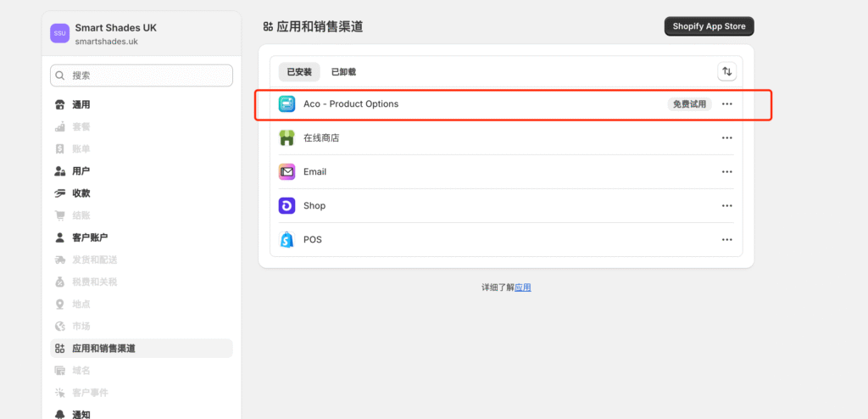Click the apps icon beside the page title
Screen dimensions: 868x419
(x=269, y=26)
